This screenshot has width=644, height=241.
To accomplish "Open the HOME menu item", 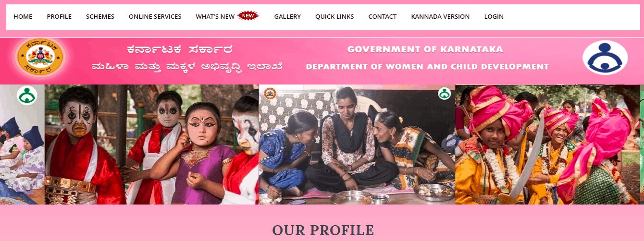I will click(x=23, y=16).
